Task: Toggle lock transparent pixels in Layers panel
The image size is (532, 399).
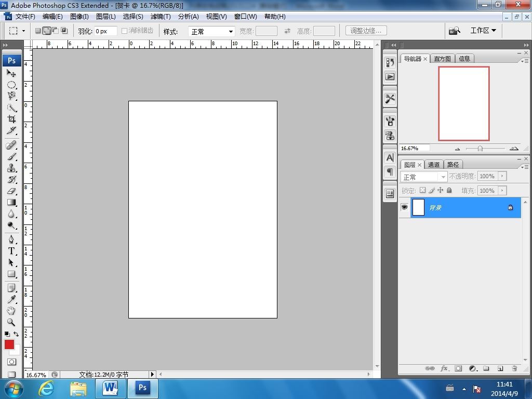Action: point(422,191)
